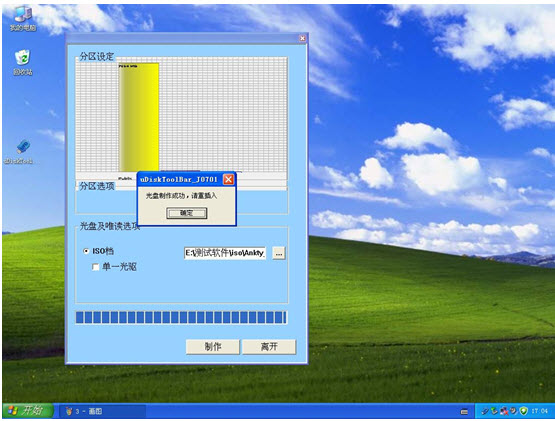Screen dimensions: 555x421
Task: Close the uDiskToolBar_J0701 message box
Action: (228, 180)
